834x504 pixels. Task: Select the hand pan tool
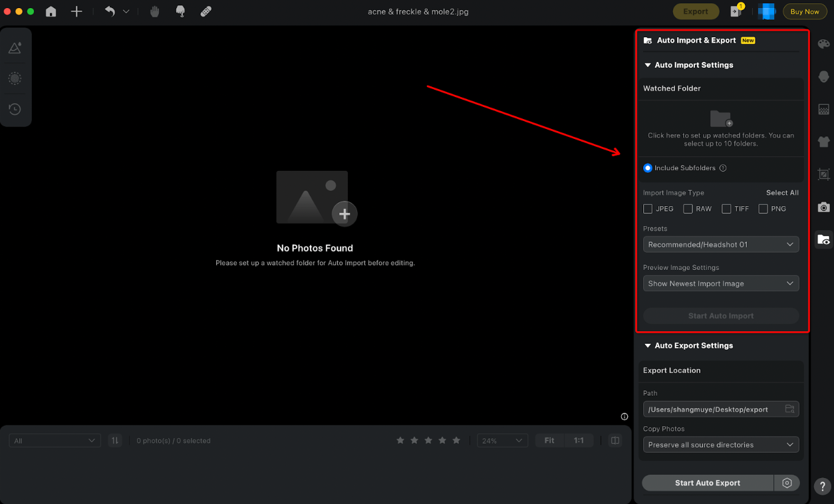[154, 11]
